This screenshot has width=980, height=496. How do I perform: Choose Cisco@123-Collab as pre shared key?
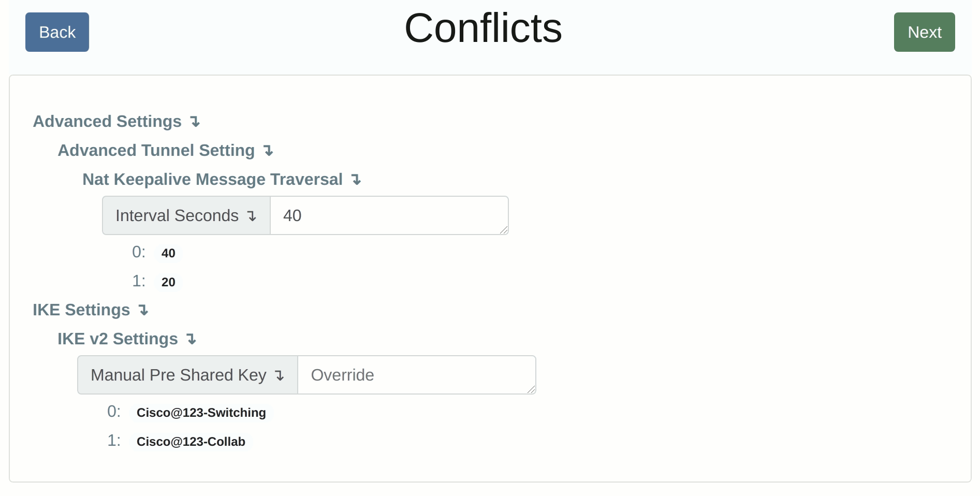pos(191,442)
